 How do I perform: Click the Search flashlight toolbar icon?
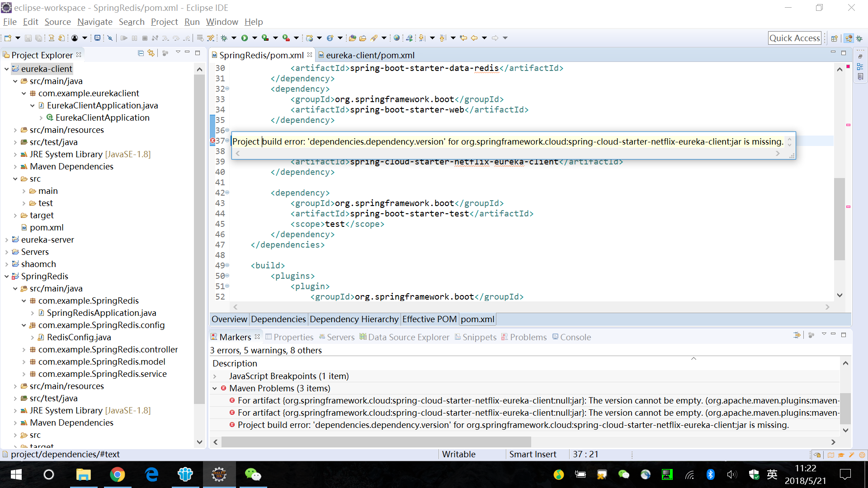coord(374,38)
